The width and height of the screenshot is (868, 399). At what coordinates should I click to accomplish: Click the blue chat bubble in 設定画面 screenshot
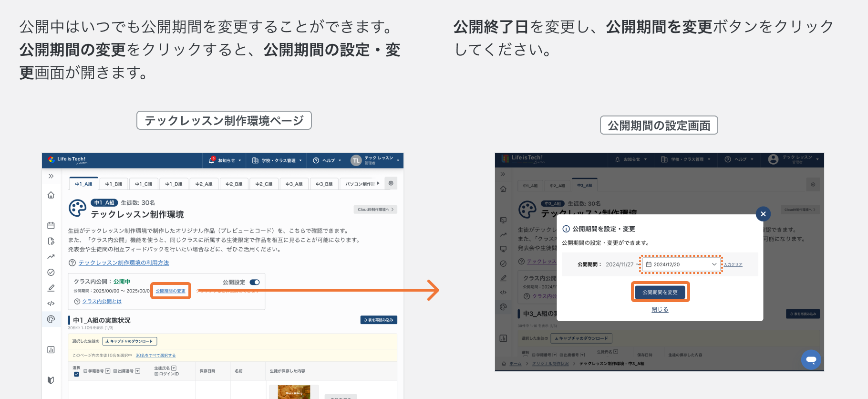point(811,359)
